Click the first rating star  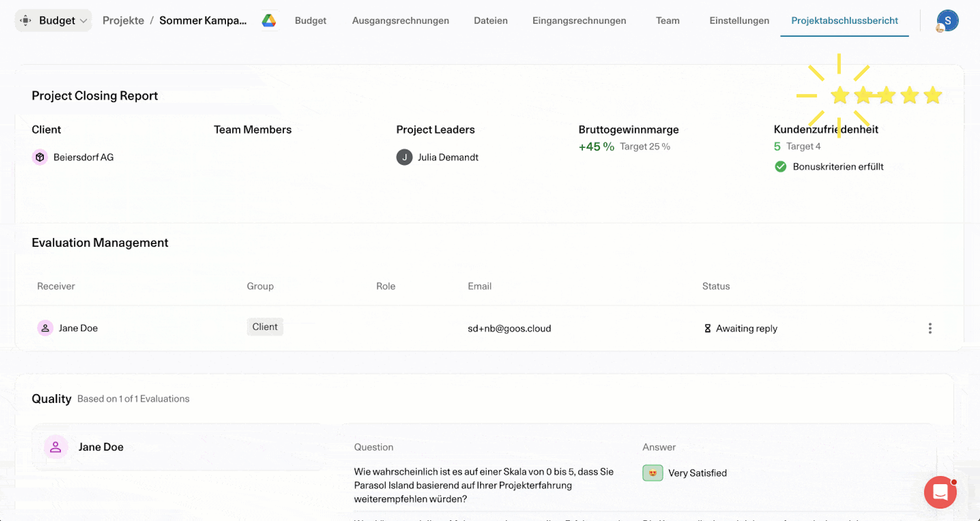[x=840, y=95]
